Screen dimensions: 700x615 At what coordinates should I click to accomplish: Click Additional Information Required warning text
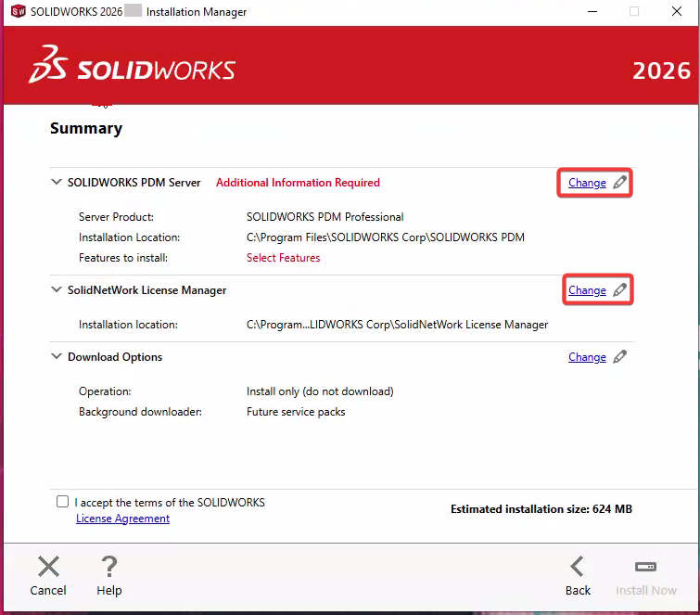pos(298,183)
